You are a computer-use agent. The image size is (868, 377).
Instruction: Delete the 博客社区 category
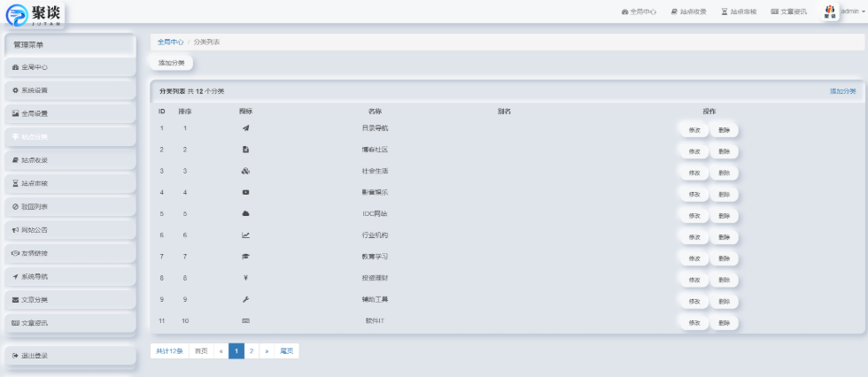click(724, 150)
